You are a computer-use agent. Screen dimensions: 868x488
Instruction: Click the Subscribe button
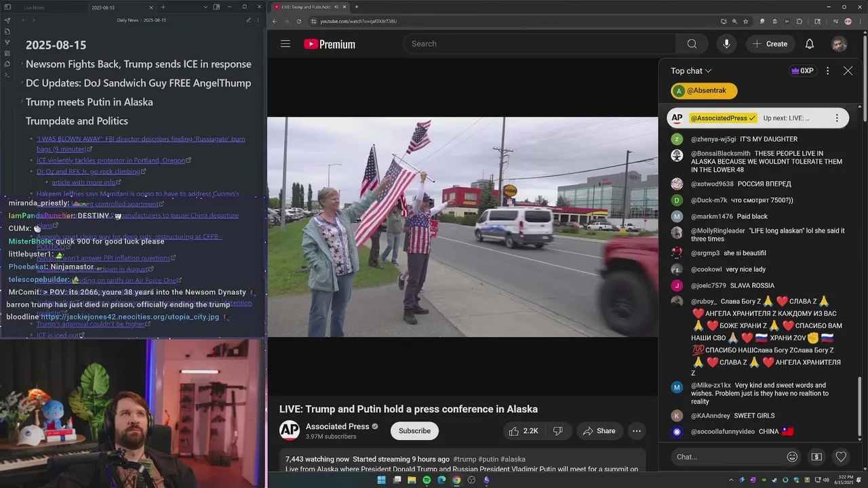[x=414, y=431]
